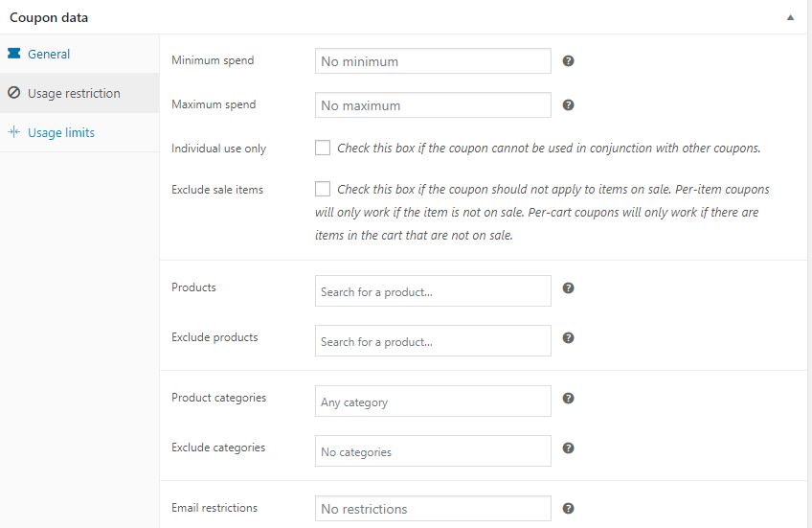
Task: Show help tooltip for Maximum spend
Action: pyautogui.click(x=568, y=105)
